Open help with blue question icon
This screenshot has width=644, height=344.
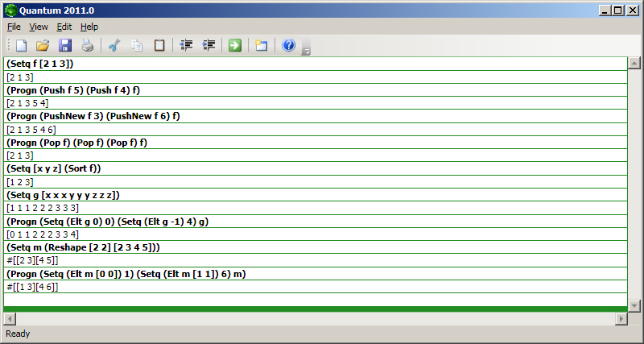(x=288, y=45)
